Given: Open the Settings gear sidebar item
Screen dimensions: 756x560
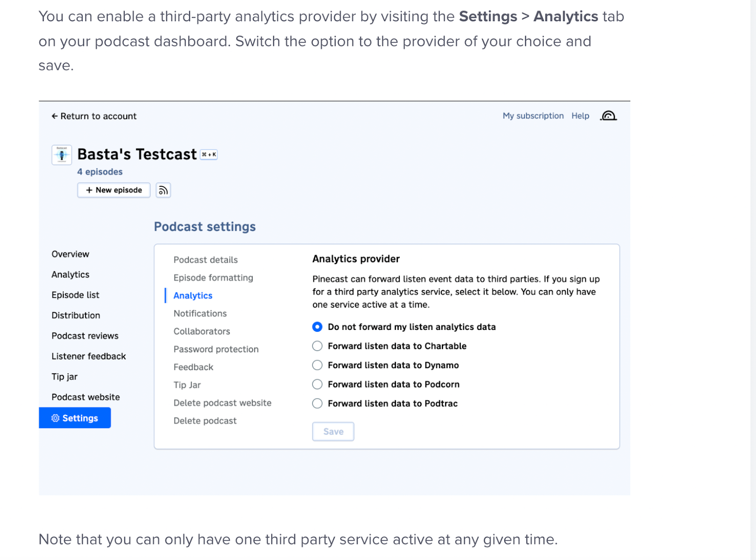Looking at the screenshot, I should pos(75,418).
